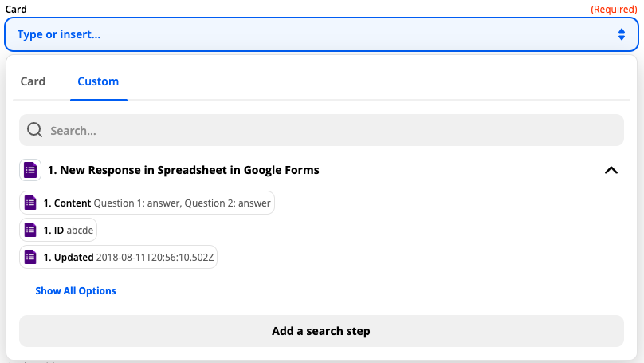Click the Forms icon in the Content pill

coord(30,203)
